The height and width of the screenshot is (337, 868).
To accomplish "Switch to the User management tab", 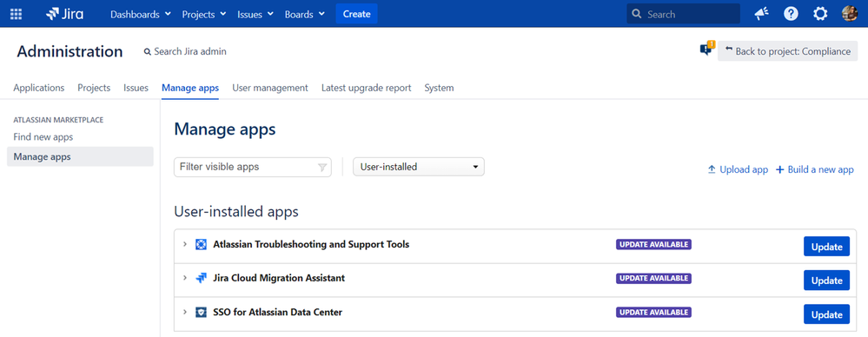I will (x=270, y=88).
